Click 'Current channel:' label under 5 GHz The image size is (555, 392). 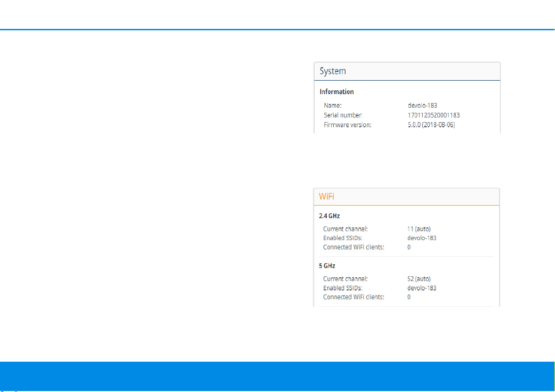click(x=345, y=279)
